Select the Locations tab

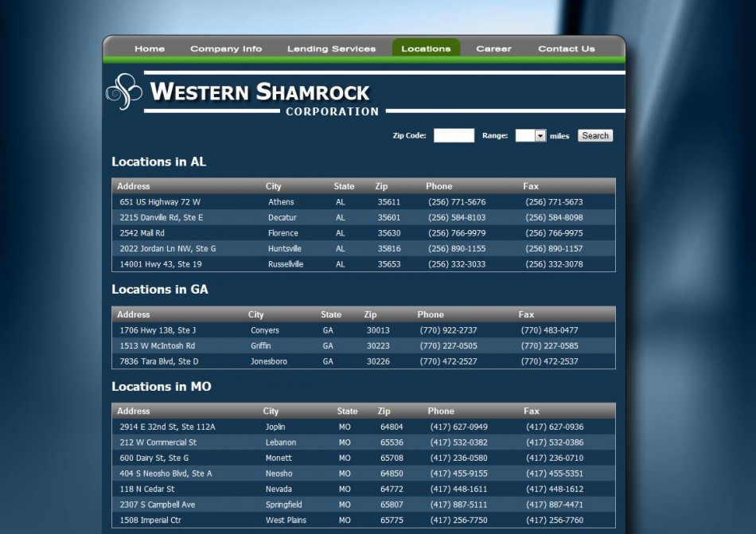(x=426, y=49)
